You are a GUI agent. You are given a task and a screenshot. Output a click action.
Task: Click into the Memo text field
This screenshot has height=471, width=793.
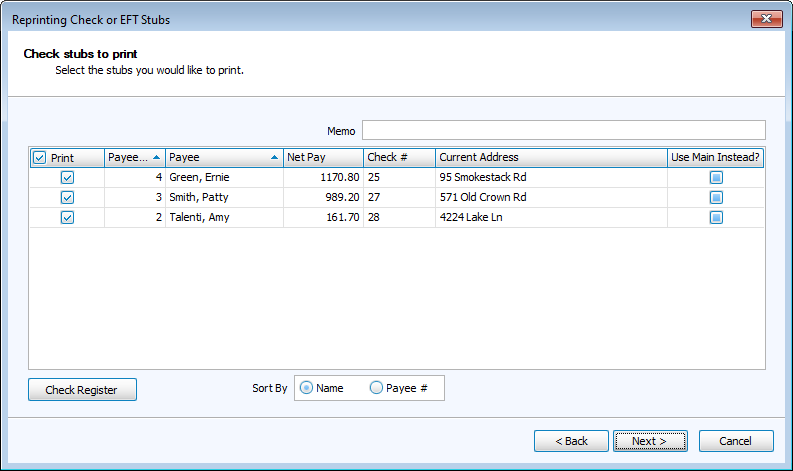pyautogui.click(x=563, y=130)
